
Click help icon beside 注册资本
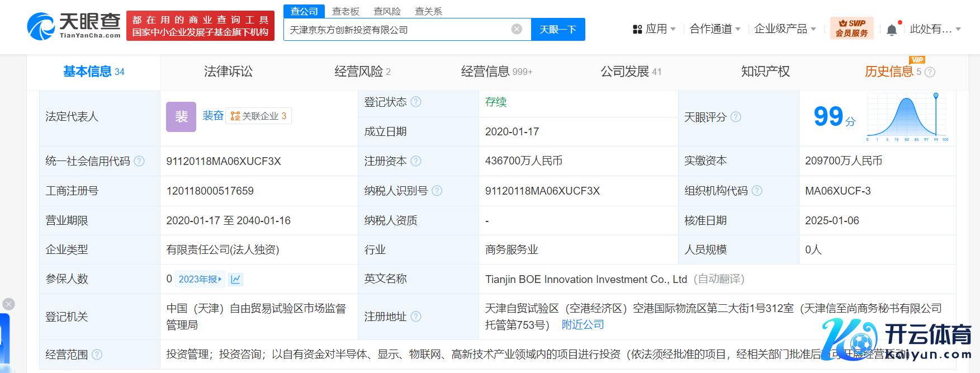pyautogui.click(x=416, y=161)
